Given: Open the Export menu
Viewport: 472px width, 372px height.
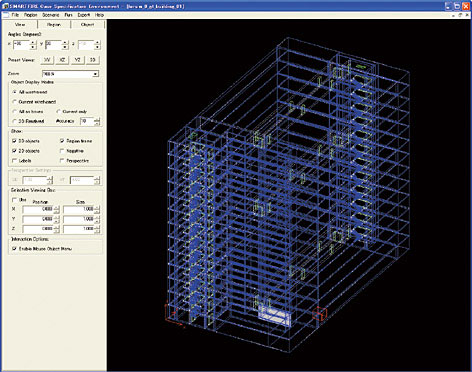Looking at the screenshot, I should click(x=84, y=15).
